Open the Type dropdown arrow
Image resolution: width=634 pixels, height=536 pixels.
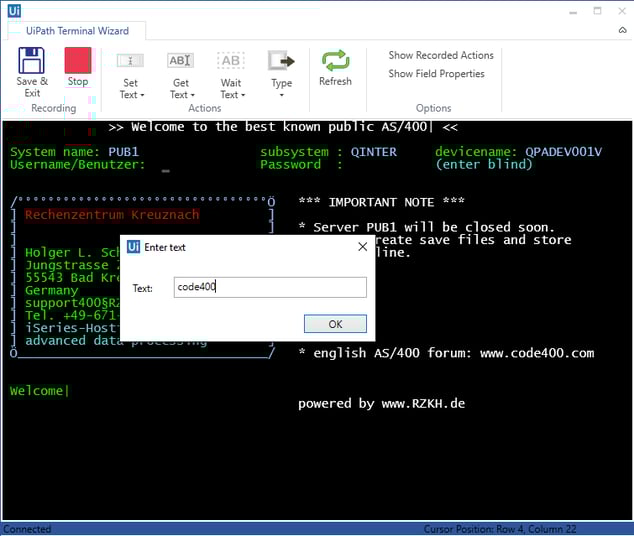coord(281,95)
